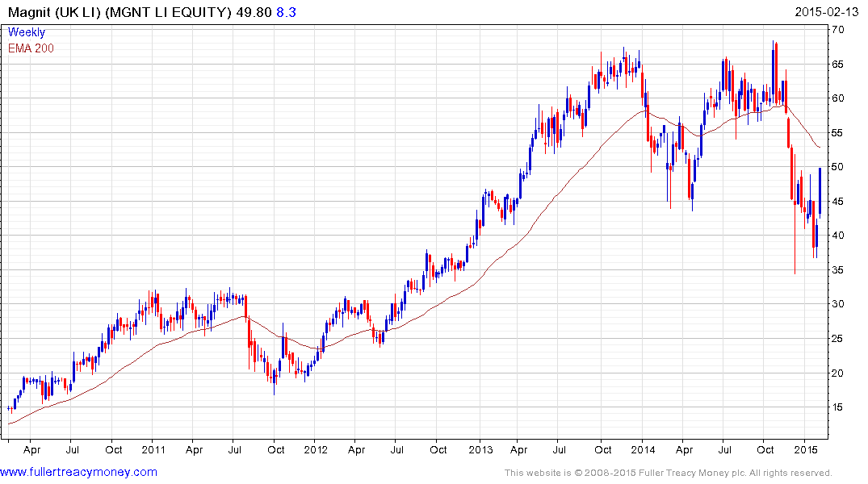Select the 30 price axis label
The height and width of the screenshot is (484, 868).
[837, 304]
